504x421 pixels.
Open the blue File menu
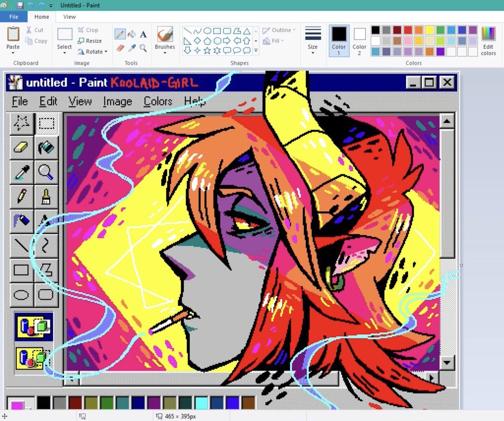13,17
